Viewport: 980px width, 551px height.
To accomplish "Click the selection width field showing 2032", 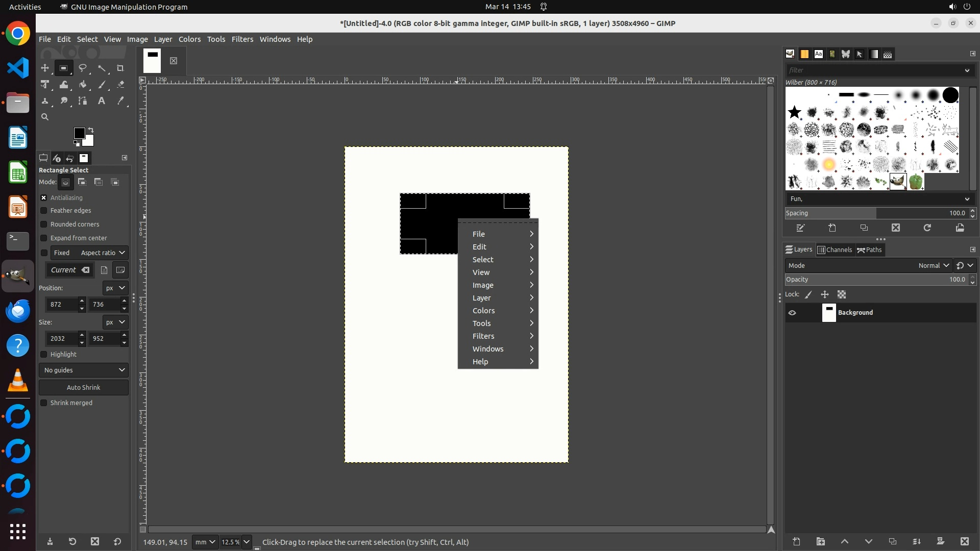I will coord(61,339).
